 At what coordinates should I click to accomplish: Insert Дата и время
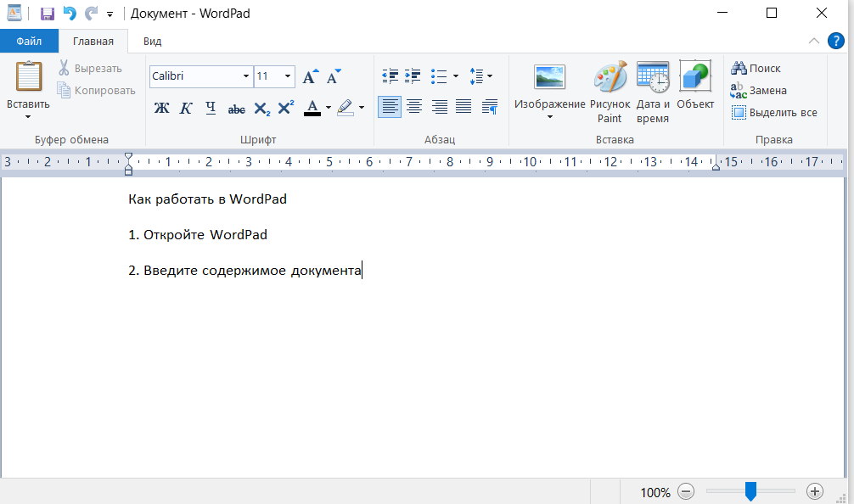[x=653, y=92]
